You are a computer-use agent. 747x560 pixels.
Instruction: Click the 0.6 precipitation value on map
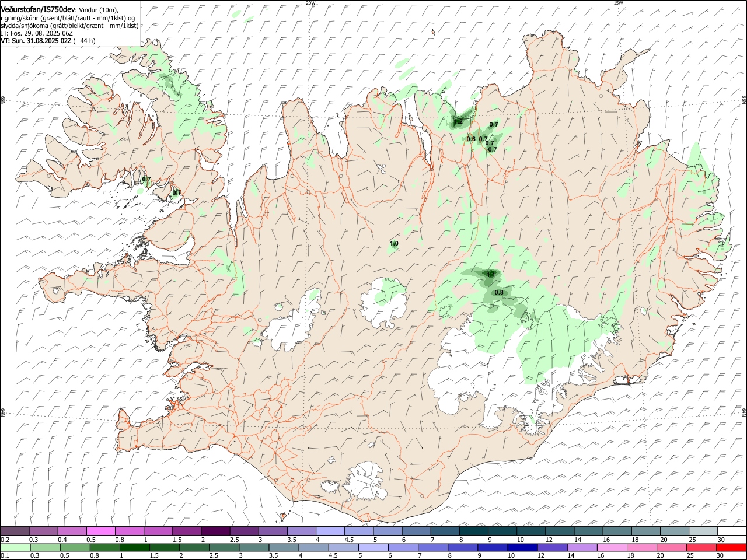point(471,139)
